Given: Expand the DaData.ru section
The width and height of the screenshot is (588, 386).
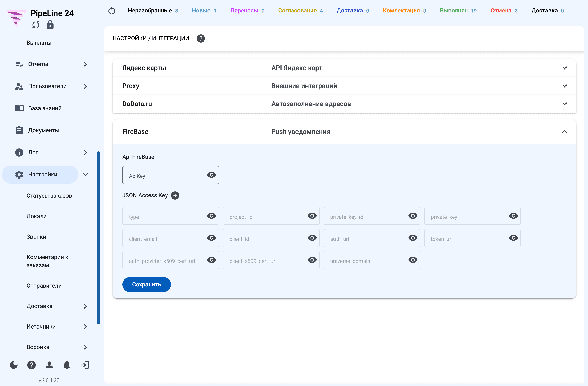Looking at the screenshot, I should 344,104.
